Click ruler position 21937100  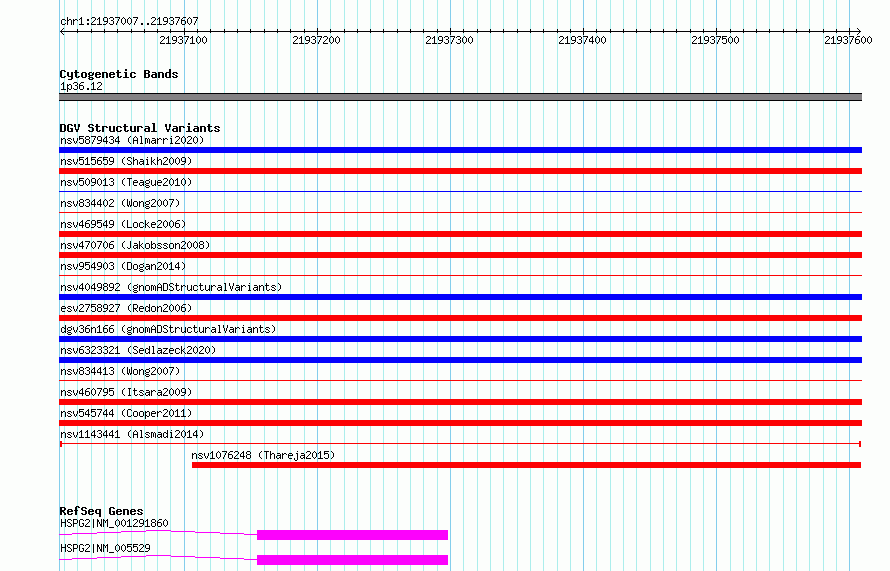click(x=183, y=40)
